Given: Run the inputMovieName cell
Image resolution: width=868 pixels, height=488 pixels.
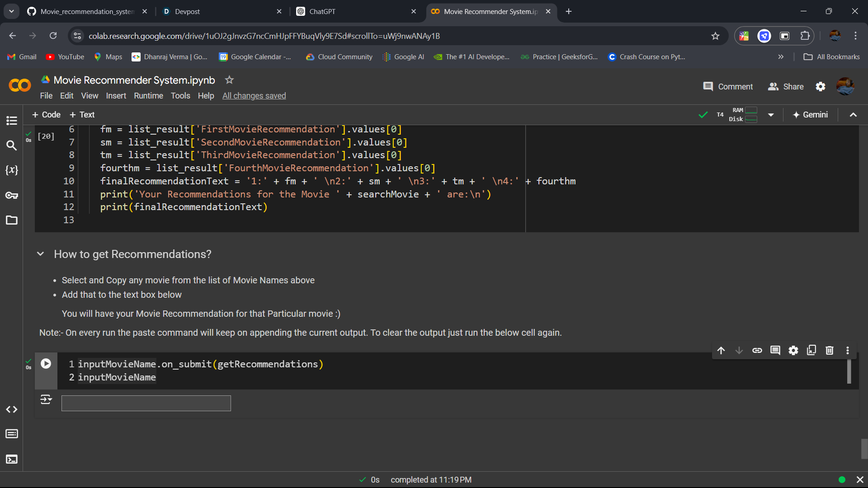Looking at the screenshot, I should (x=46, y=364).
